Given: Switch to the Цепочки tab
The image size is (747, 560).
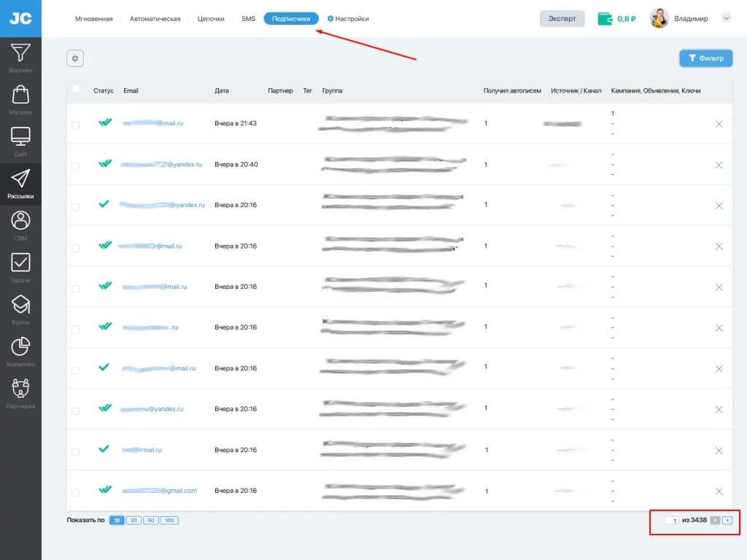Looking at the screenshot, I should tap(211, 18).
